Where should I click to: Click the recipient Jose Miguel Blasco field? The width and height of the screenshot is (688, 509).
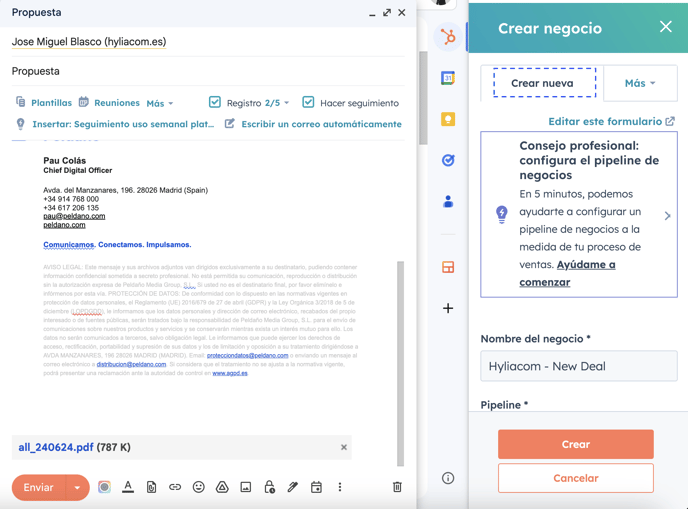[x=89, y=42]
